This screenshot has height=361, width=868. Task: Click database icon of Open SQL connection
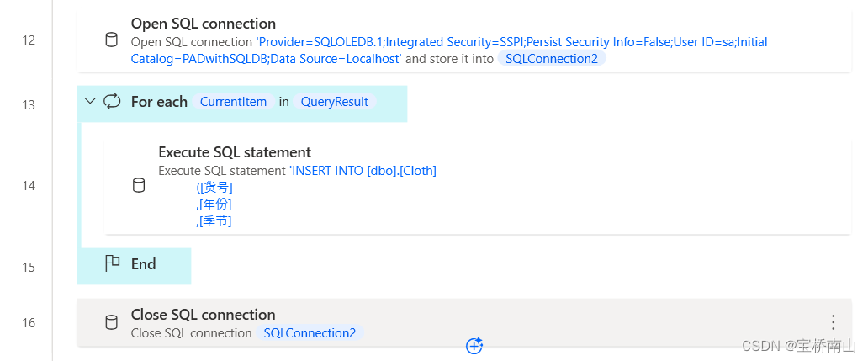pos(111,40)
